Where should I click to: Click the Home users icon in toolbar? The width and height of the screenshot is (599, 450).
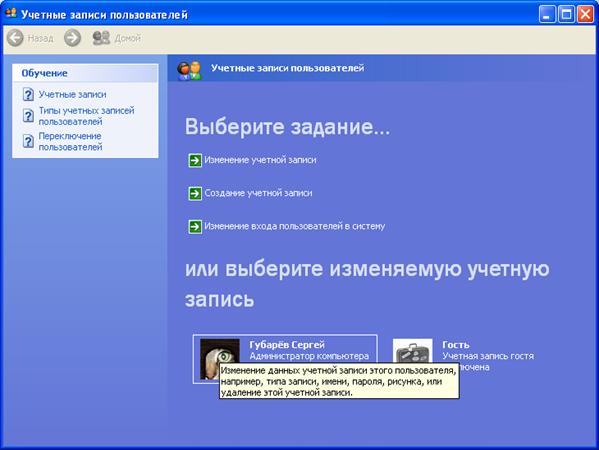[x=101, y=38]
